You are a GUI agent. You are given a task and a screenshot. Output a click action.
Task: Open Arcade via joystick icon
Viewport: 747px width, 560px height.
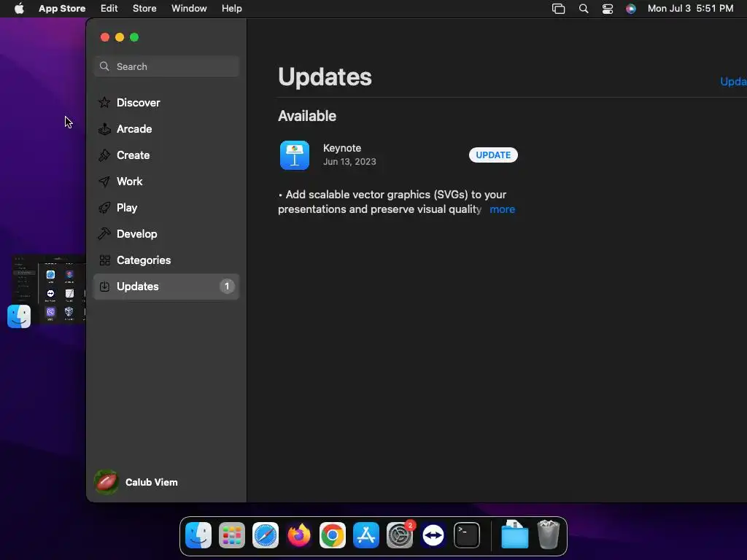coord(104,129)
